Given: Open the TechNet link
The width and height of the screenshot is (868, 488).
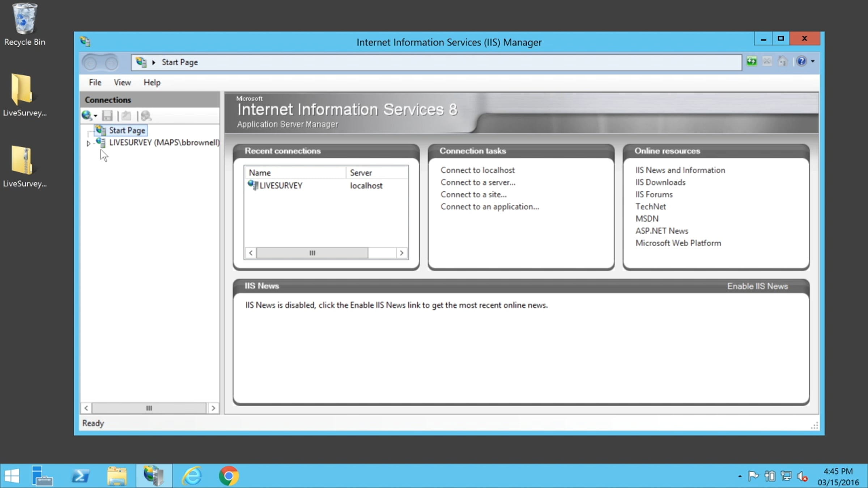Looking at the screenshot, I should click(651, 206).
